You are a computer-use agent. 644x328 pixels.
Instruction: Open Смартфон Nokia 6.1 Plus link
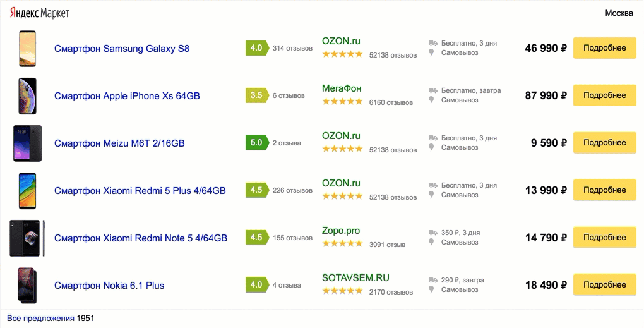tap(109, 286)
